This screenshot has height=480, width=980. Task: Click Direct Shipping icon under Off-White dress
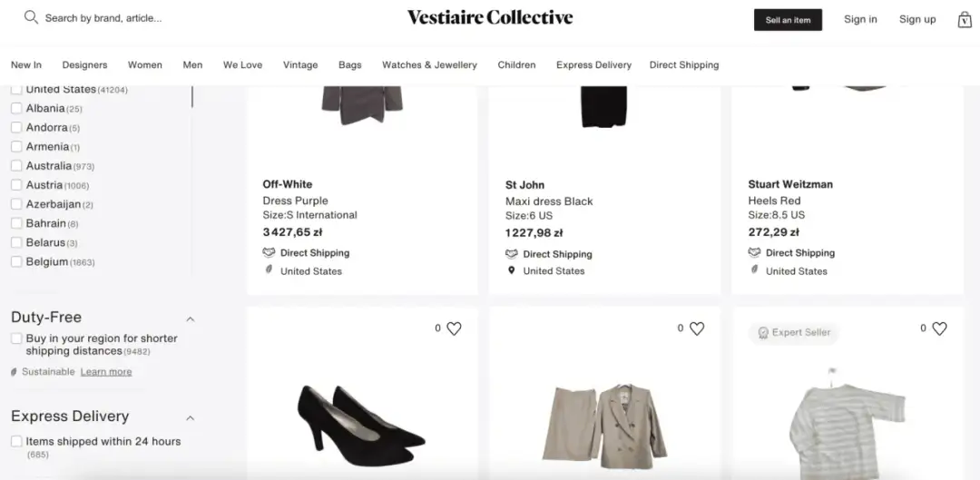(x=269, y=253)
